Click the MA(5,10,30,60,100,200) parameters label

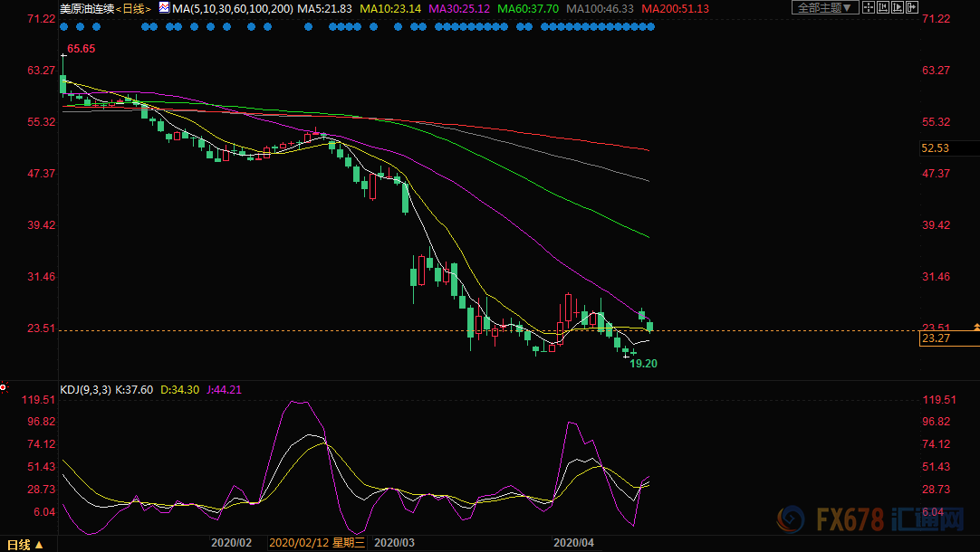[x=232, y=8]
